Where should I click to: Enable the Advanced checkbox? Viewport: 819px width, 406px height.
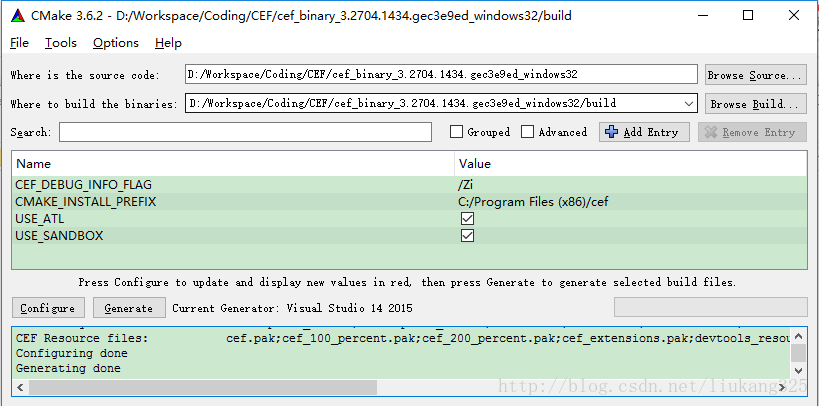[528, 132]
